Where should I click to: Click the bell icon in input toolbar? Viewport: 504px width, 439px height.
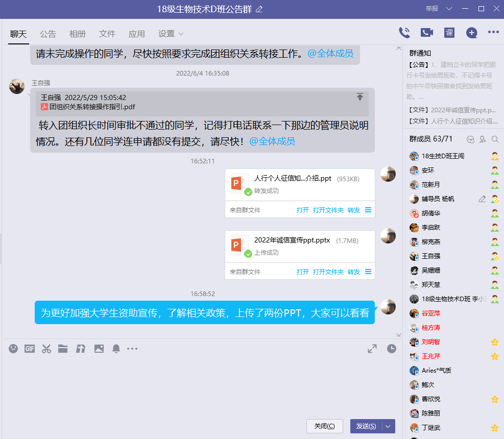tap(116, 349)
